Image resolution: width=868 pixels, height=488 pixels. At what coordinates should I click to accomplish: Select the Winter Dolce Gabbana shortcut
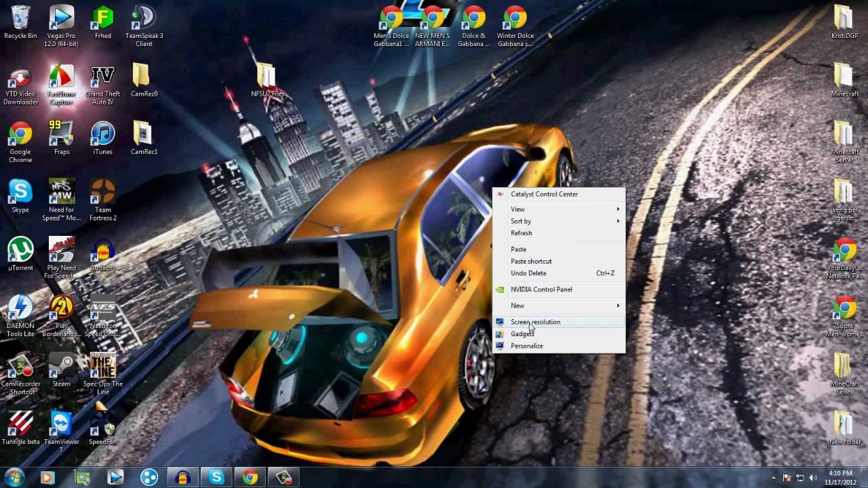click(515, 26)
